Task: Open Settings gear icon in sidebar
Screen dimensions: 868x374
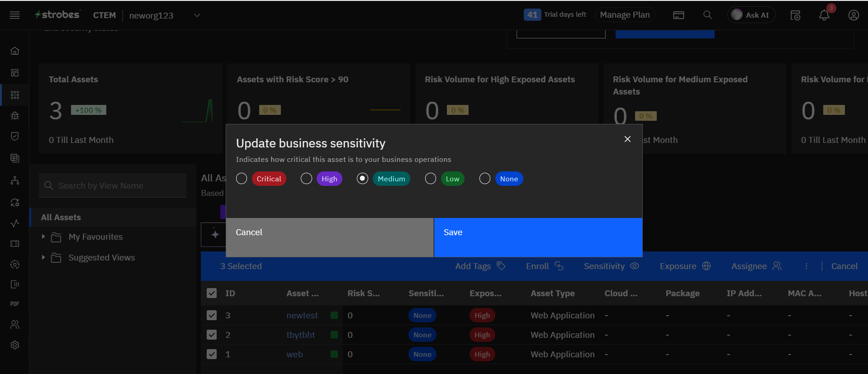Action: coord(15,345)
